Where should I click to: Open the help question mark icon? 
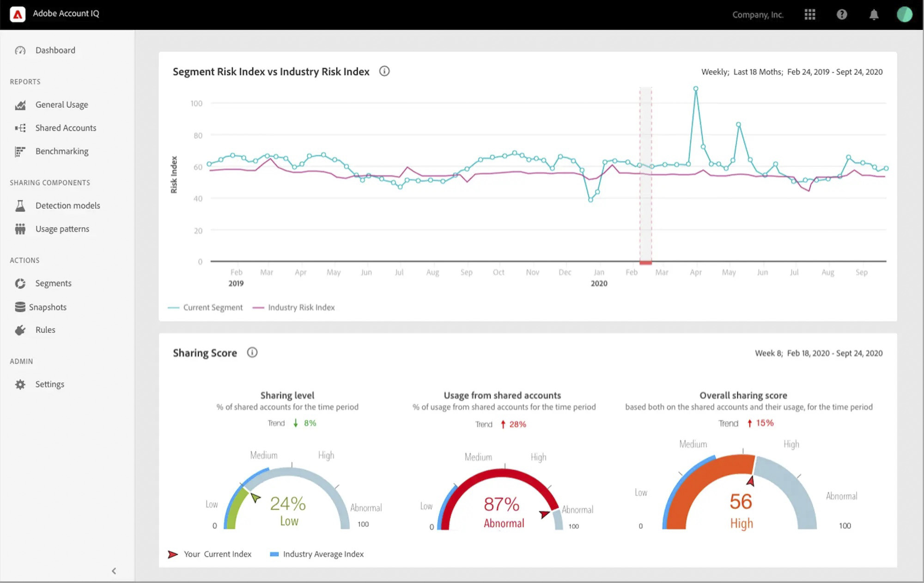[842, 14]
